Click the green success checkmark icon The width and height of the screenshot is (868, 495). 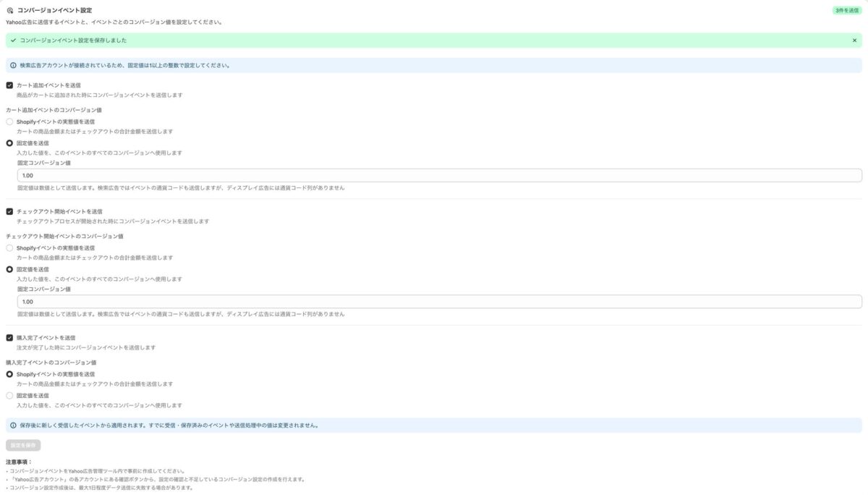[13, 41]
